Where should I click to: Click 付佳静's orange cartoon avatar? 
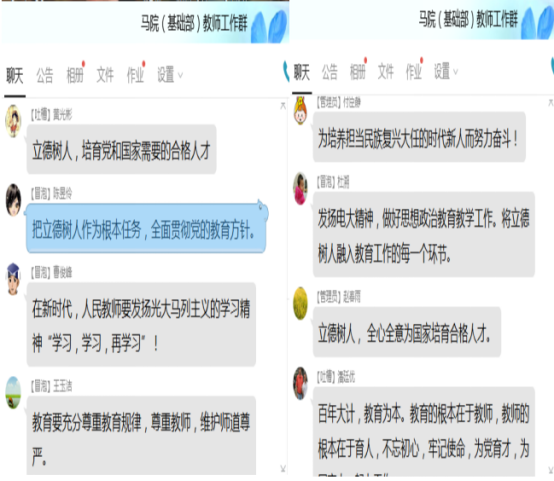(300, 111)
